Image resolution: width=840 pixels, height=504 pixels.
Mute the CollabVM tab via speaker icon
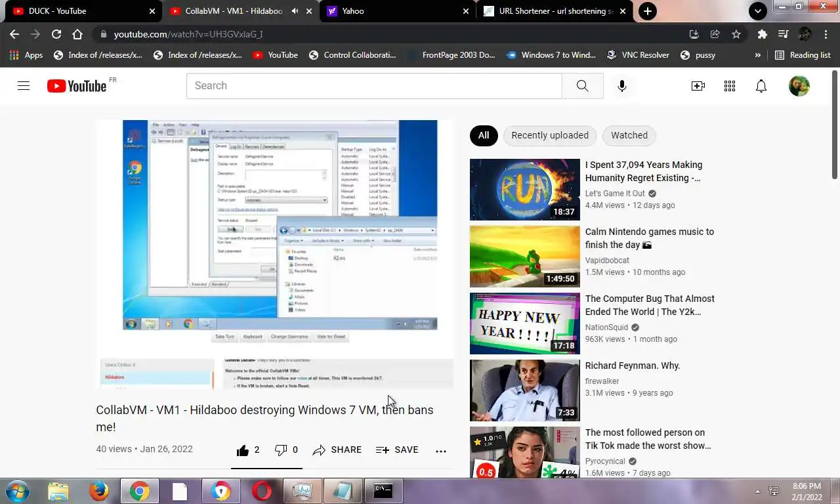[295, 11]
